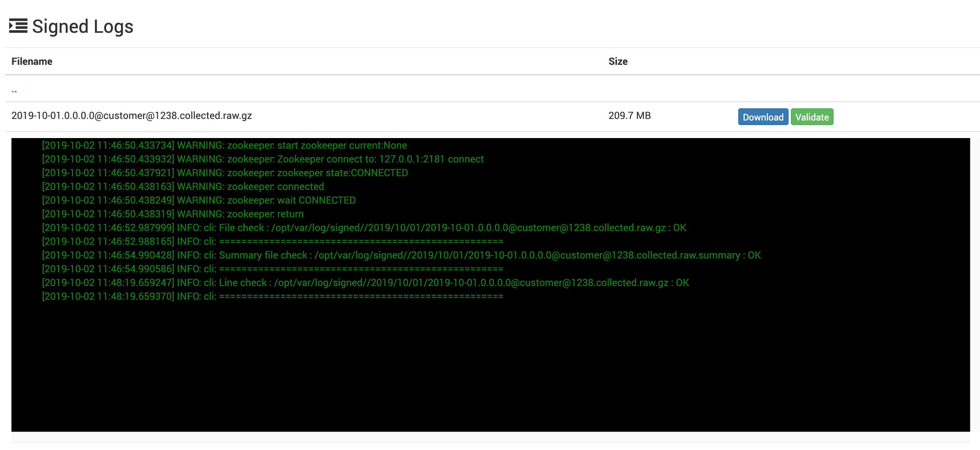Click log line 'zookeeper state:CONNECTED'
980x450 pixels.
[225, 173]
